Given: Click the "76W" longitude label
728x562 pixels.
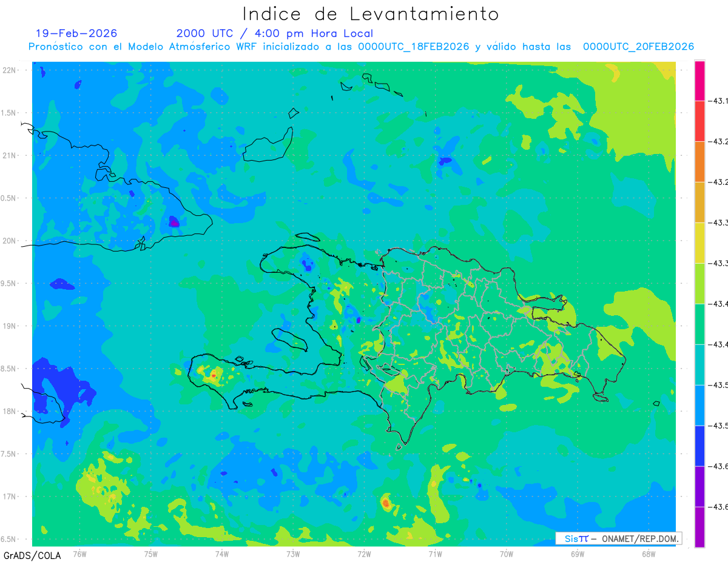Looking at the screenshot, I should (x=79, y=554).
